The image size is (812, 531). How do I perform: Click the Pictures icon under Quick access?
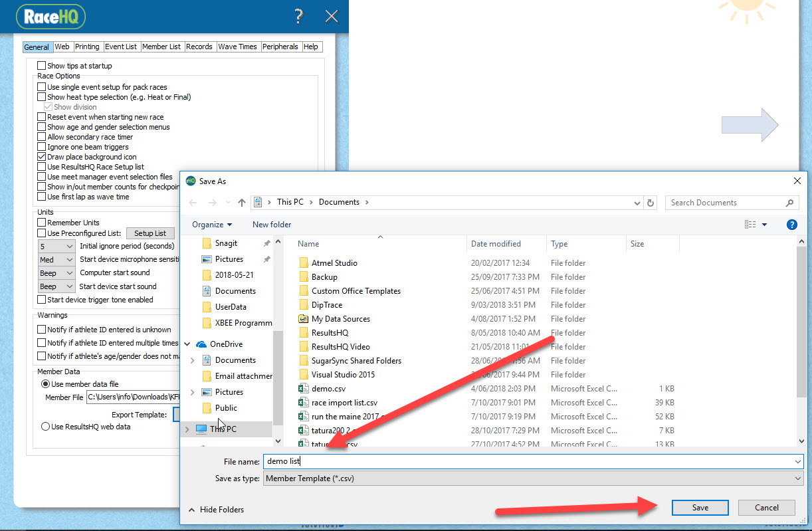(207, 259)
